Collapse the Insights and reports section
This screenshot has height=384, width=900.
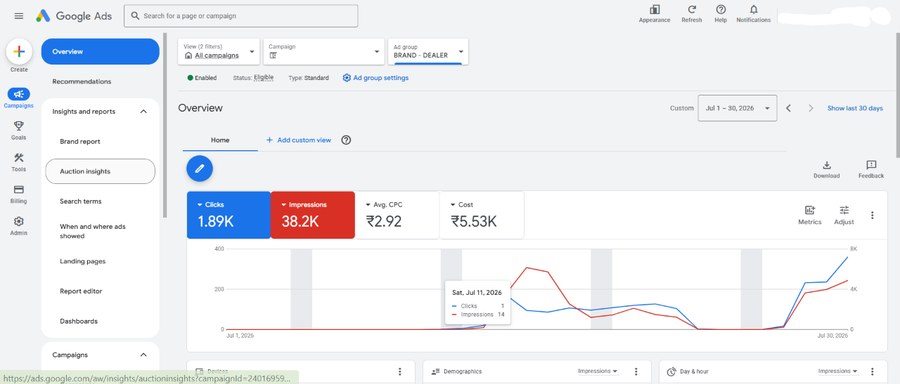[x=143, y=111]
